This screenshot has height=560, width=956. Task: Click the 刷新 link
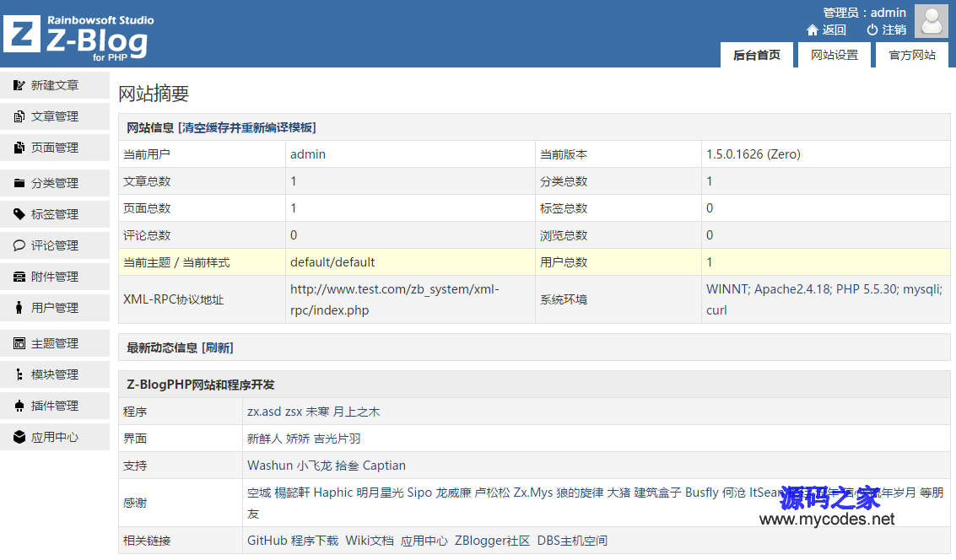217,347
